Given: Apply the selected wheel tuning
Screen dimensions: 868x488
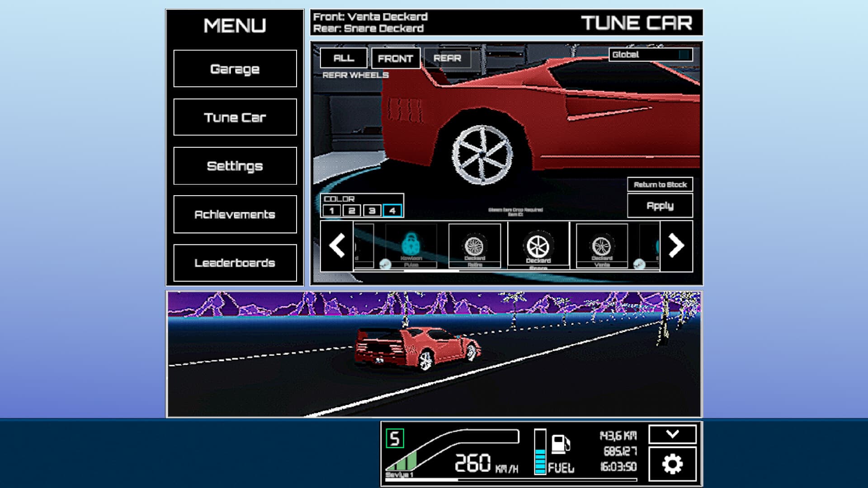Looking at the screenshot, I should [660, 206].
